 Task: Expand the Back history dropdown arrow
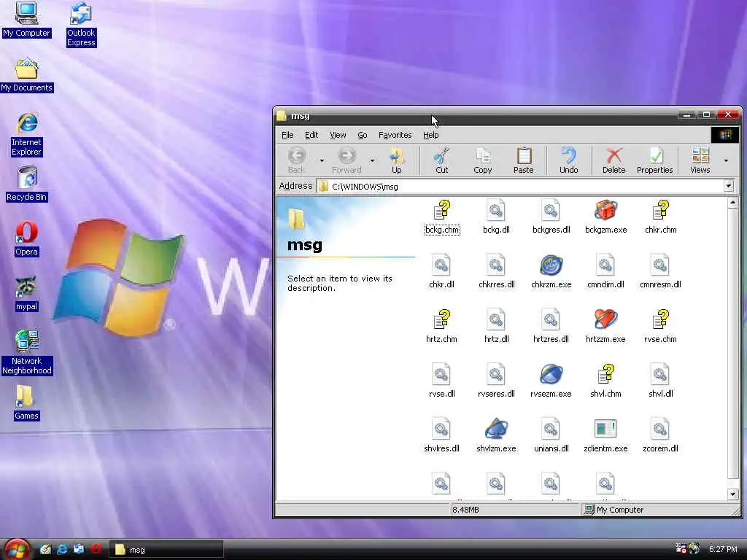(x=322, y=160)
